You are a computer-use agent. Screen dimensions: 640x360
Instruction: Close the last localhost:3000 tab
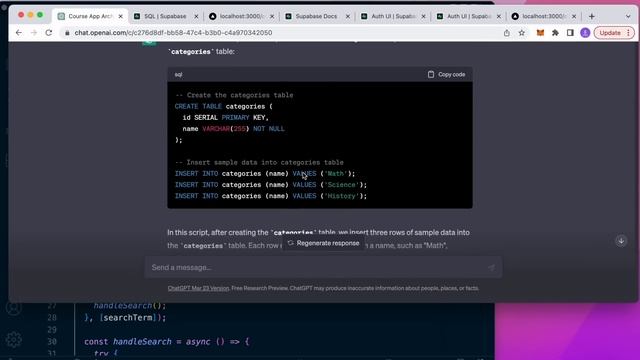point(574,16)
